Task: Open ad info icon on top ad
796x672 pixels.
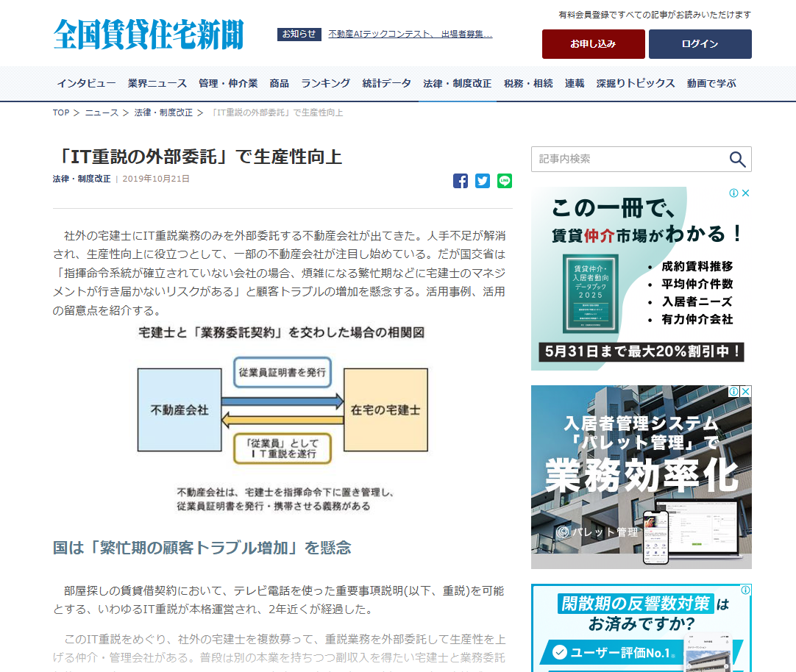Action: coord(733,193)
